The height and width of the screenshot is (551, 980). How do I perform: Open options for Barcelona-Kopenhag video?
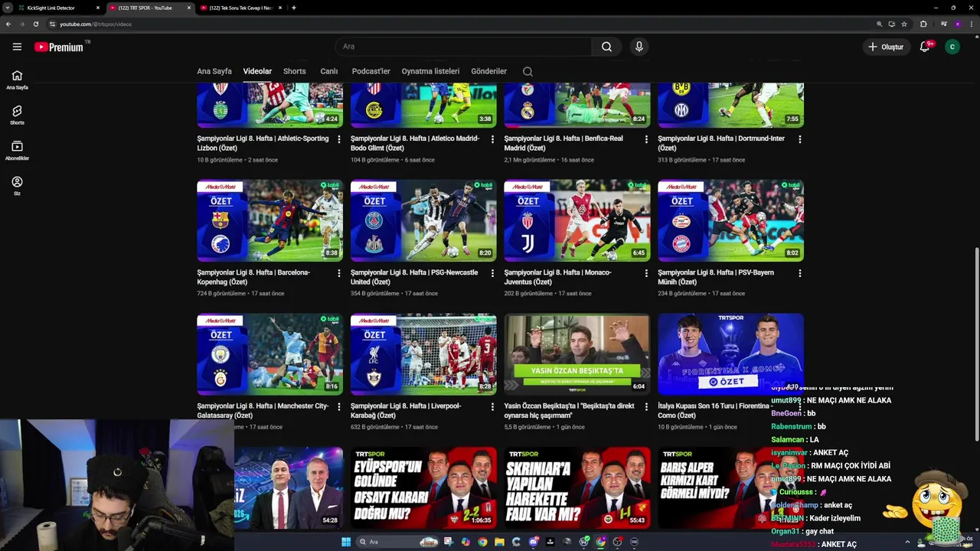pos(339,273)
